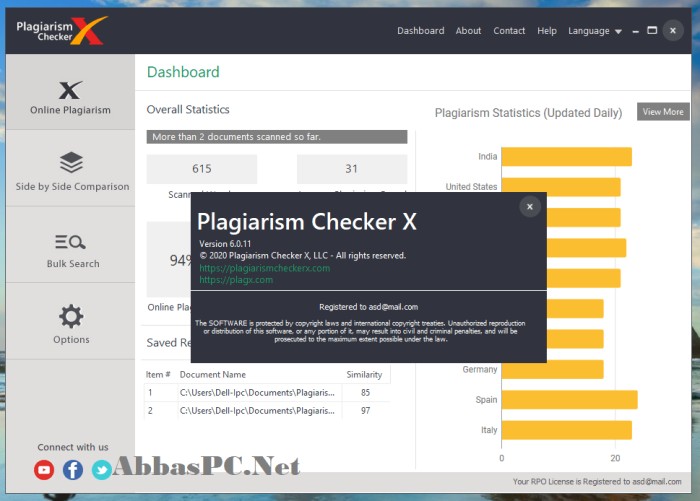Select the Side by Side Comparison layers icon
700x501 pixels.
(71, 163)
